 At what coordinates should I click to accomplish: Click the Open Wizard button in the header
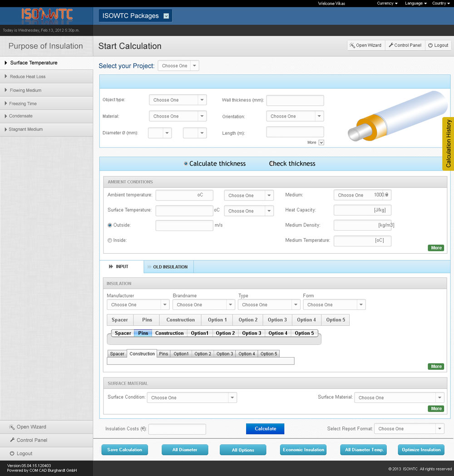pyautogui.click(x=366, y=45)
